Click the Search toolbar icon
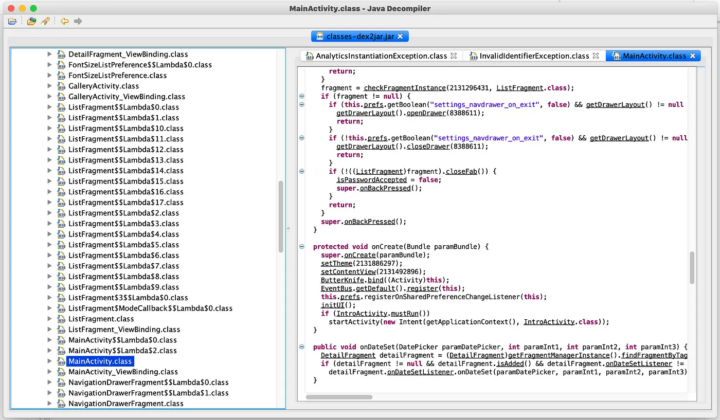 45,20
